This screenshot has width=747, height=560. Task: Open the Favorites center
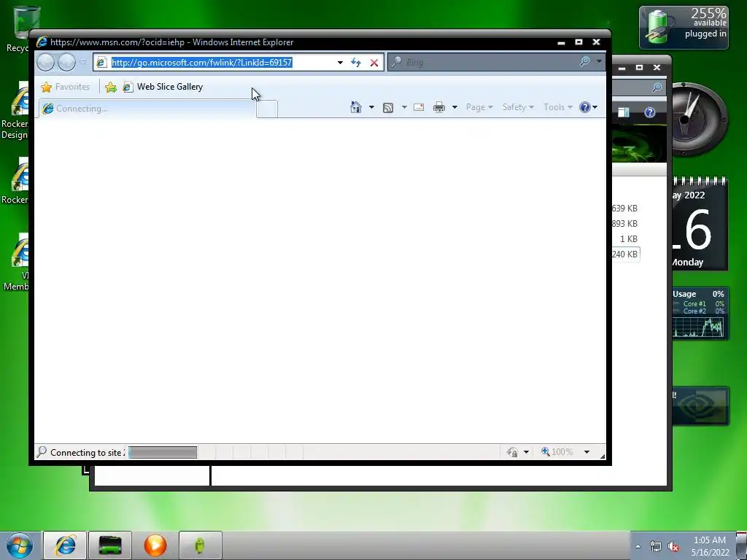tap(65, 87)
